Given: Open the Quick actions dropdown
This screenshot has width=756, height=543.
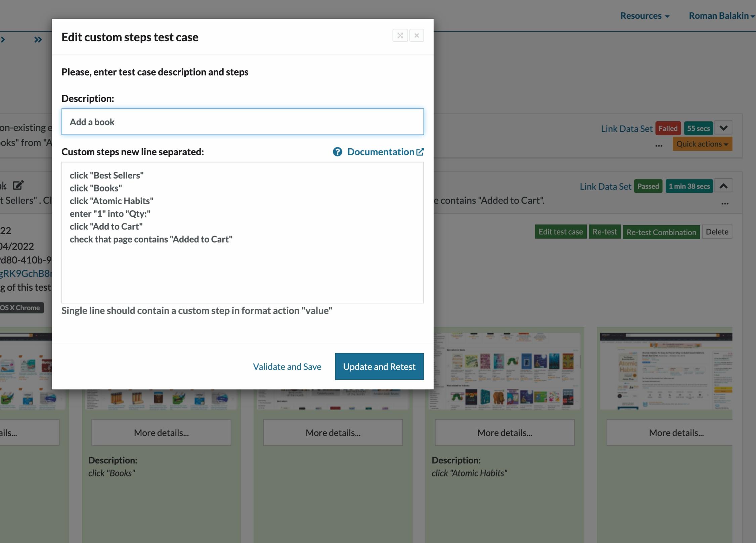Looking at the screenshot, I should pos(702,144).
